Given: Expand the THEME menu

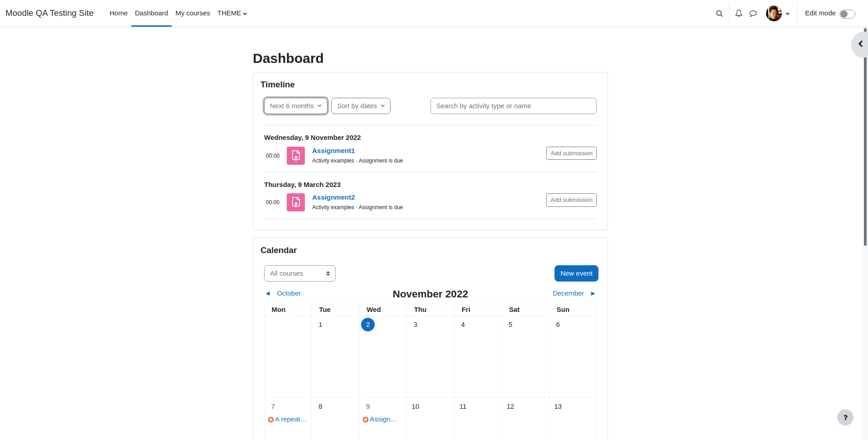Looking at the screenshot, I should point(232,13).
